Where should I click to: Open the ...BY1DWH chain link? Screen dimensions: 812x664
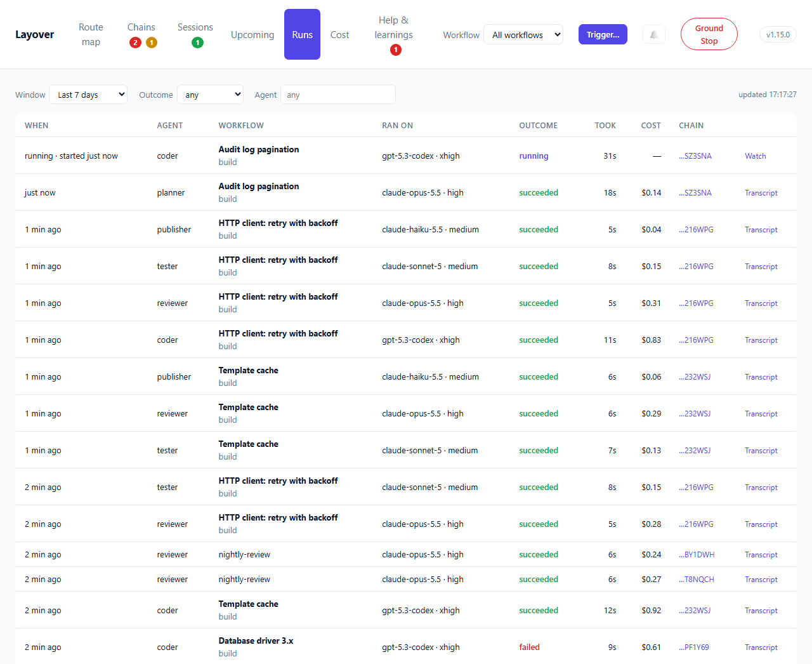click(x=697, y=554)
